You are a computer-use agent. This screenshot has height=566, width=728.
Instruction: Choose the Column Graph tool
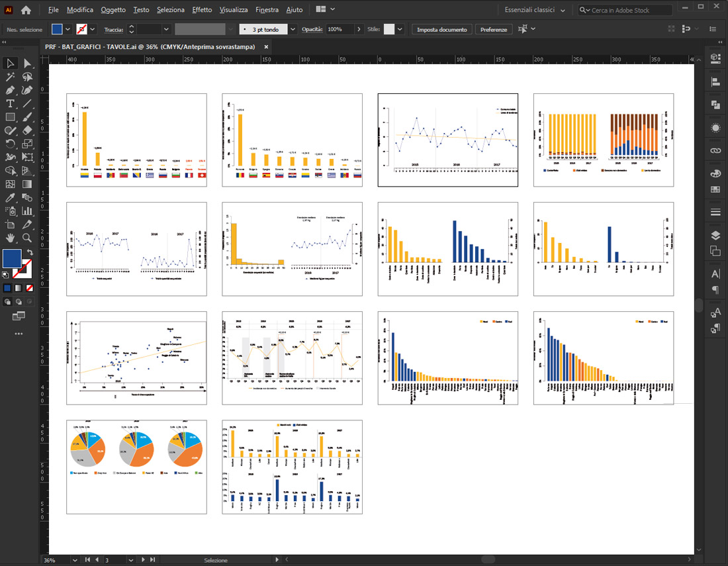click(27, 211)
